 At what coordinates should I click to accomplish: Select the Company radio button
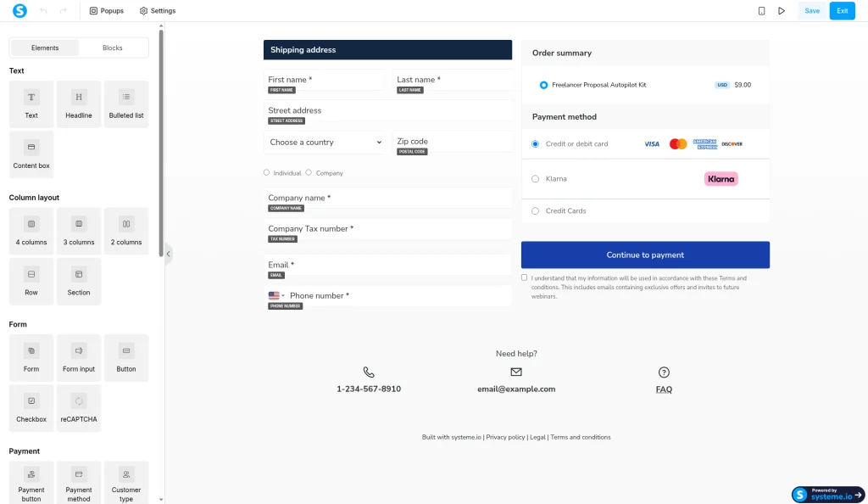coord(309,173)
